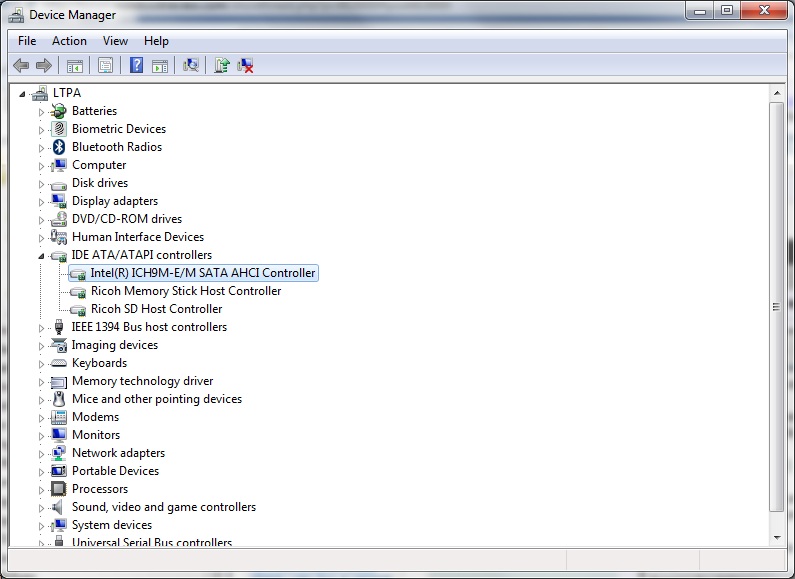Expand the Batteries category arrow
Image resolution: width=795 pixels, height=579 pixels.
(41, 112)
